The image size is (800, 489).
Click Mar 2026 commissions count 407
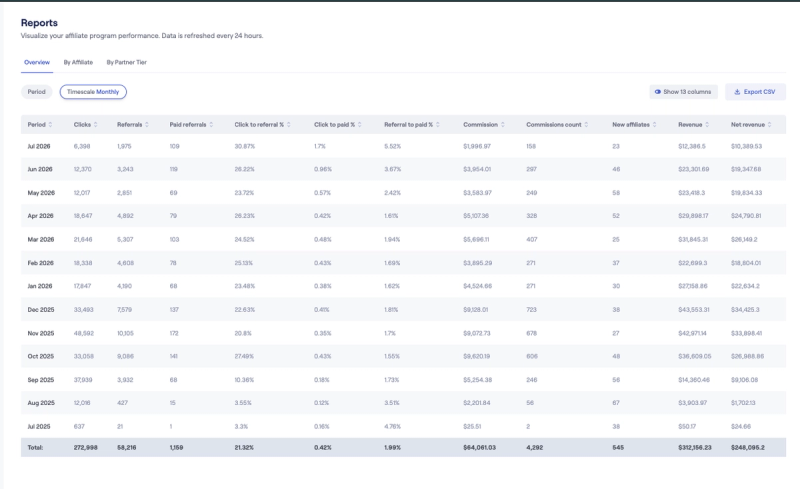coord(532,239)
